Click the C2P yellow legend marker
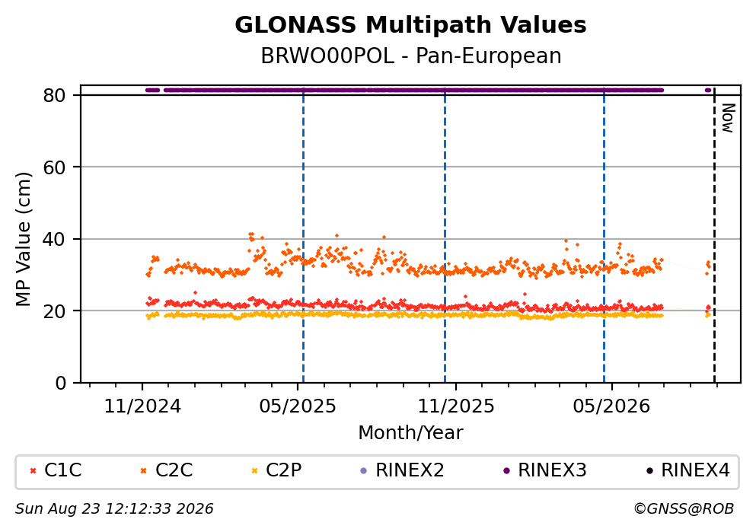 (x=254, y=471)
